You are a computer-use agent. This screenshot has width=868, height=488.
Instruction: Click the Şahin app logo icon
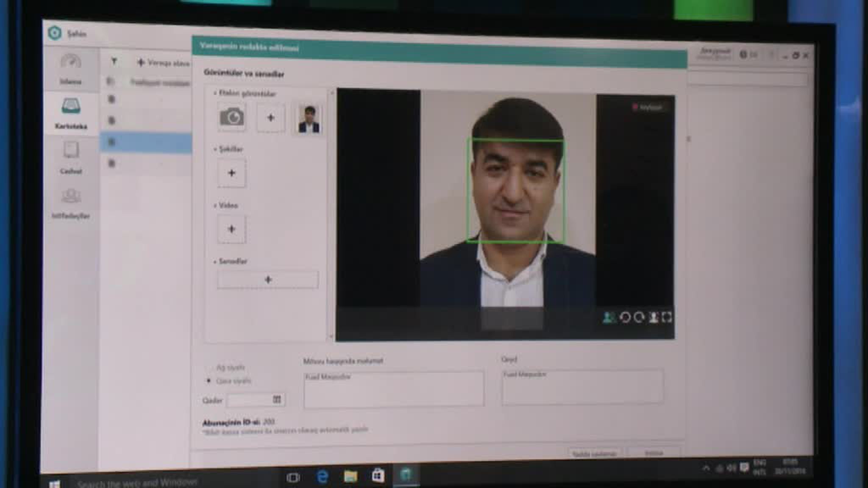point(55,33)
